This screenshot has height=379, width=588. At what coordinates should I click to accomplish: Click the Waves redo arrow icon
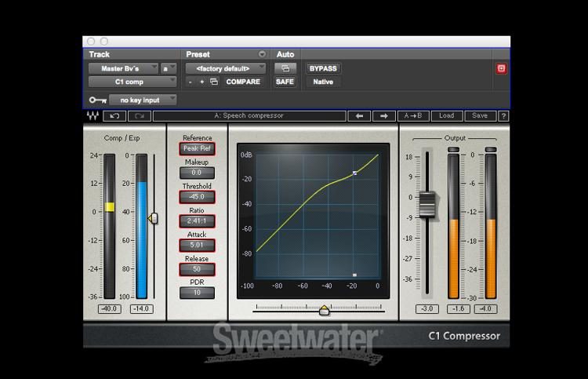pyautogui.click(x=140, y=116)
